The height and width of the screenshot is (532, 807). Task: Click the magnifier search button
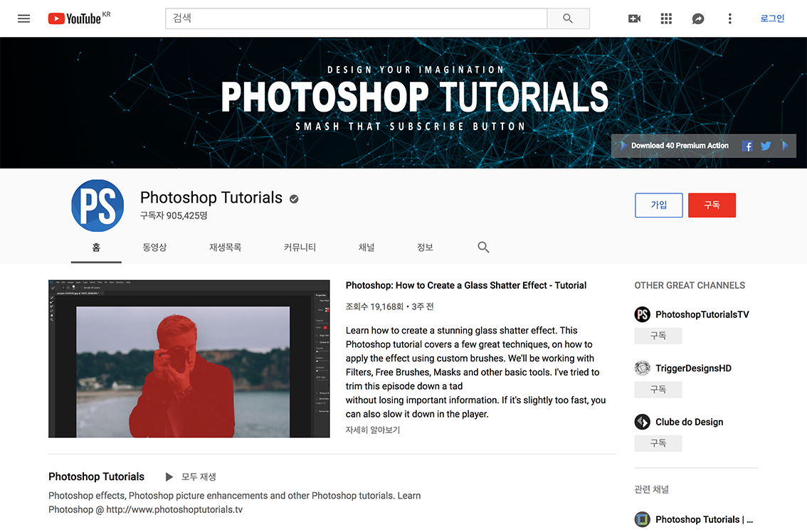568,18
